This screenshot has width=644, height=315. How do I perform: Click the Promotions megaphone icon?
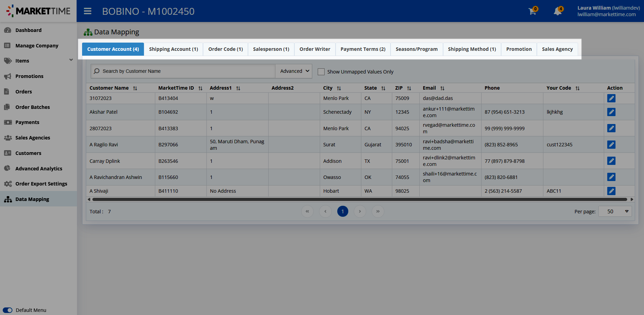(x=8, y=76)
